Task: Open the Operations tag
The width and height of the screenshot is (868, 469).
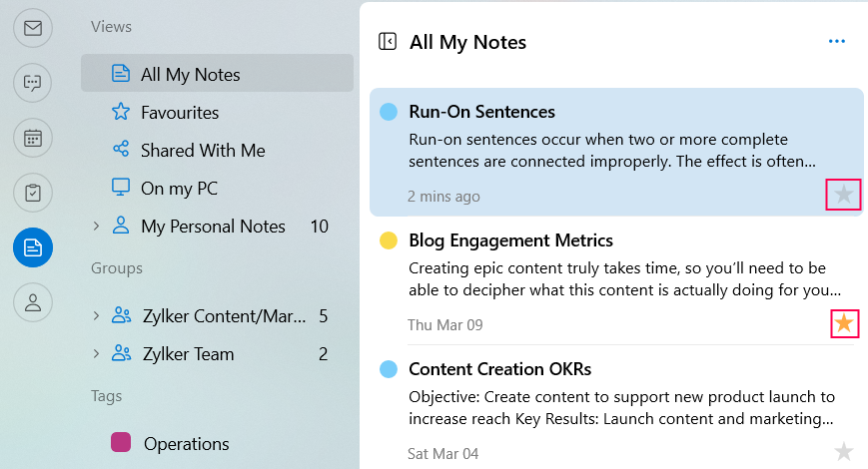Action: 186,444
